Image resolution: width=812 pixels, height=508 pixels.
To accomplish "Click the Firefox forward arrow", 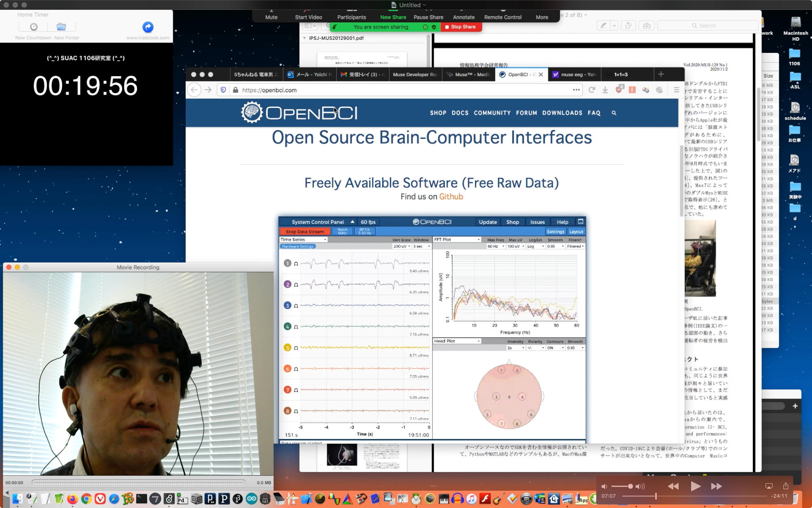I will [x=208, y=90].
